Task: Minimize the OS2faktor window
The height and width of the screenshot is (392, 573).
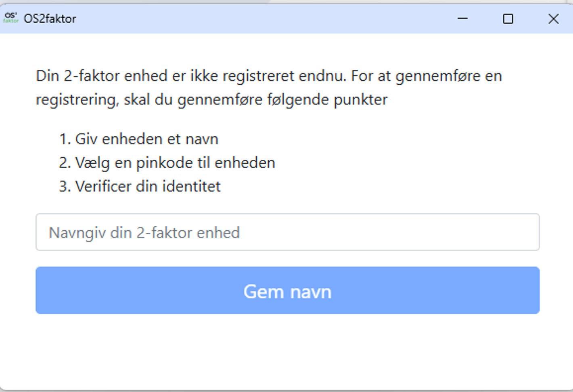Action: click(462, 19)
